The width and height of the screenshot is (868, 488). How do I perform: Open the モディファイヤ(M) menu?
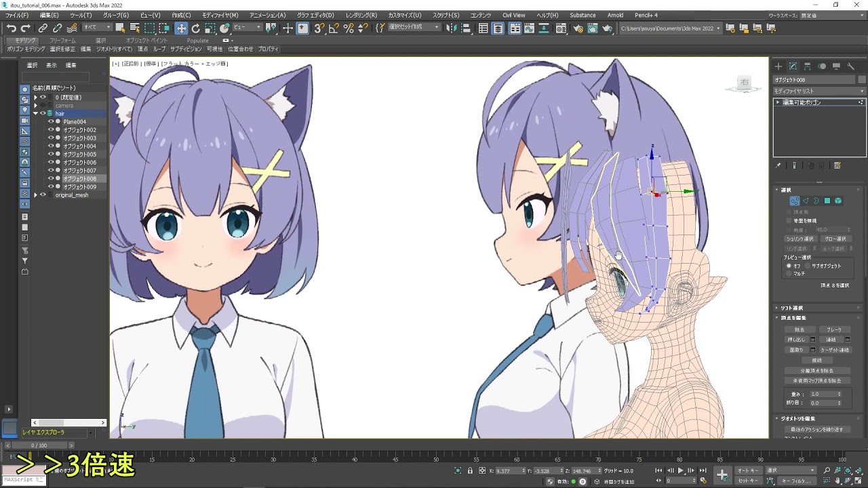pos(220,15)
